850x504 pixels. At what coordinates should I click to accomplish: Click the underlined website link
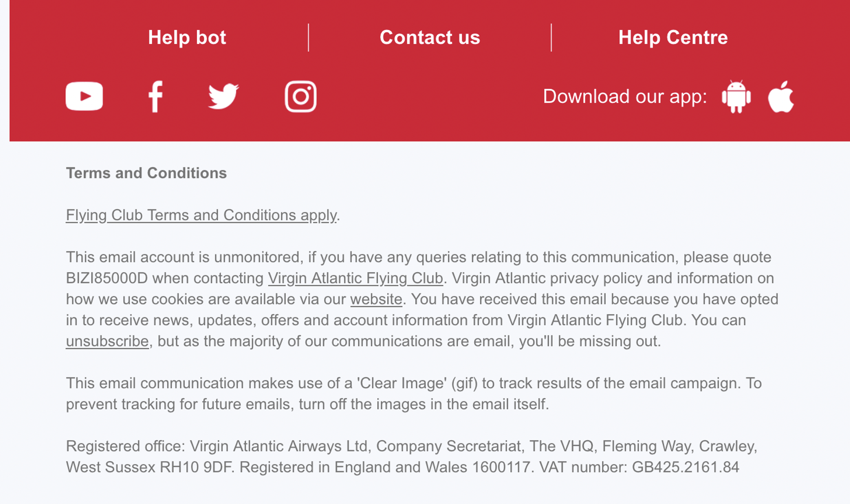(x=376, y=300)
